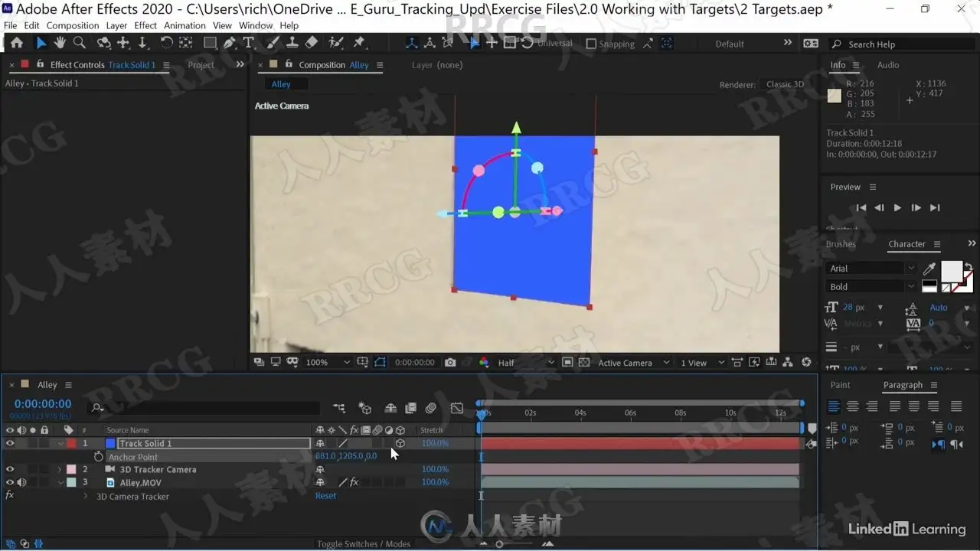
Task: Open the Graph Editor icon
Action: (x=457, y=409)
